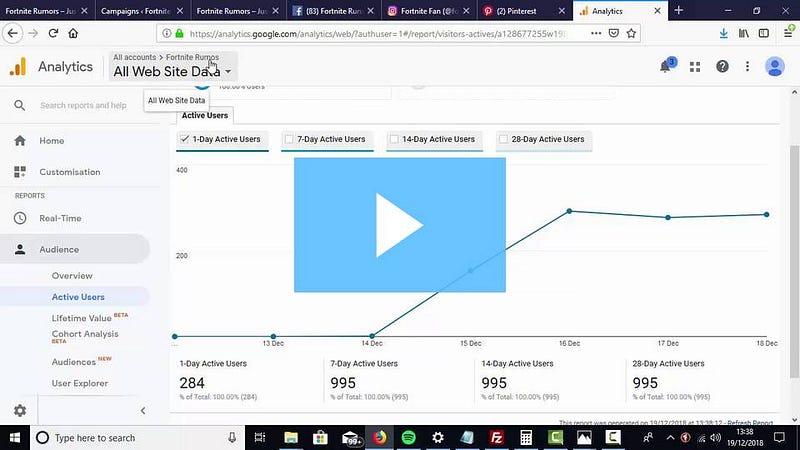The width and height of the screenshot is (800, 450).
Task: Uncheck 1-Day Active Users checkbox
Action: (185, 139)
